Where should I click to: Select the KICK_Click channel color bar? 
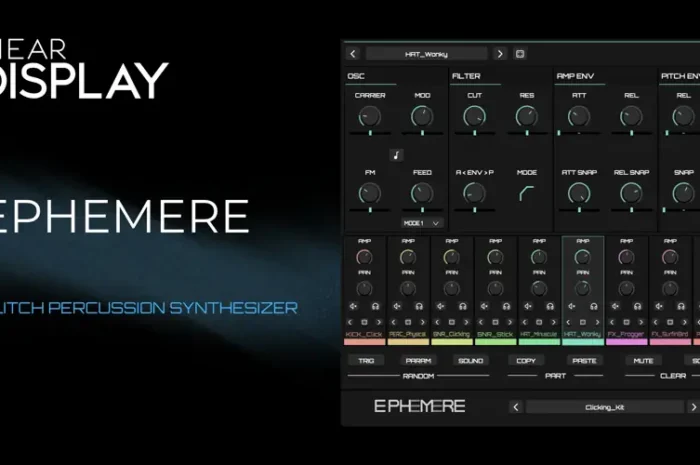point(364,342)
